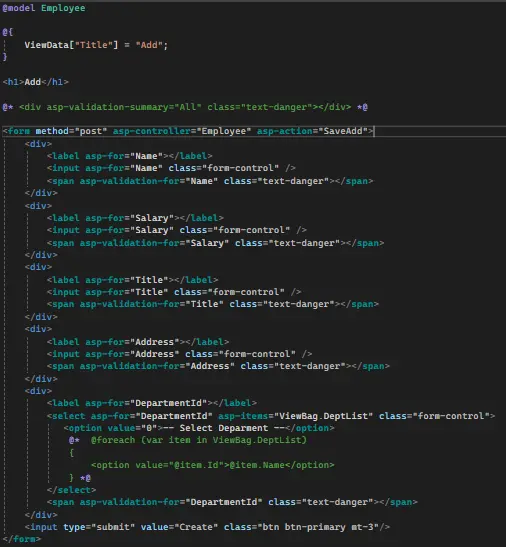
Task: Click the label asp-for="Name" line
Action: (x=129, y=156)
